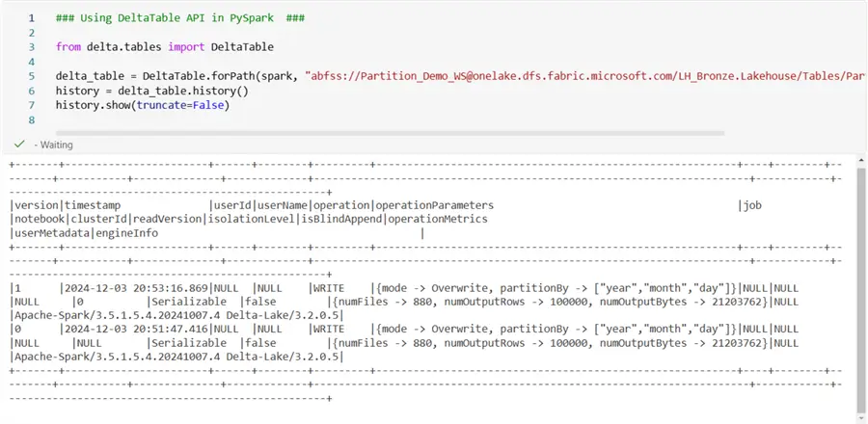
Task: Click line number 1 in the gutter
Action: coord(32,19)
